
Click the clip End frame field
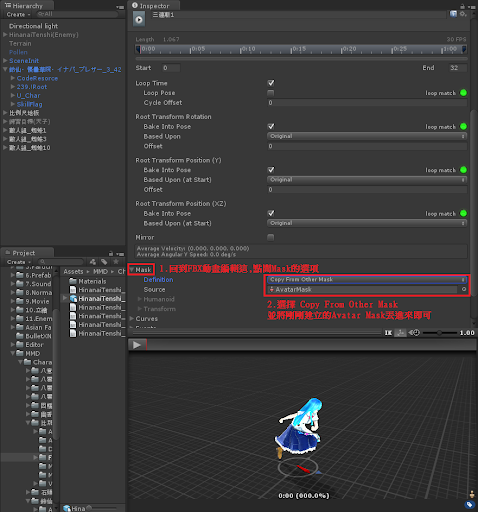[x=458, y=68]
